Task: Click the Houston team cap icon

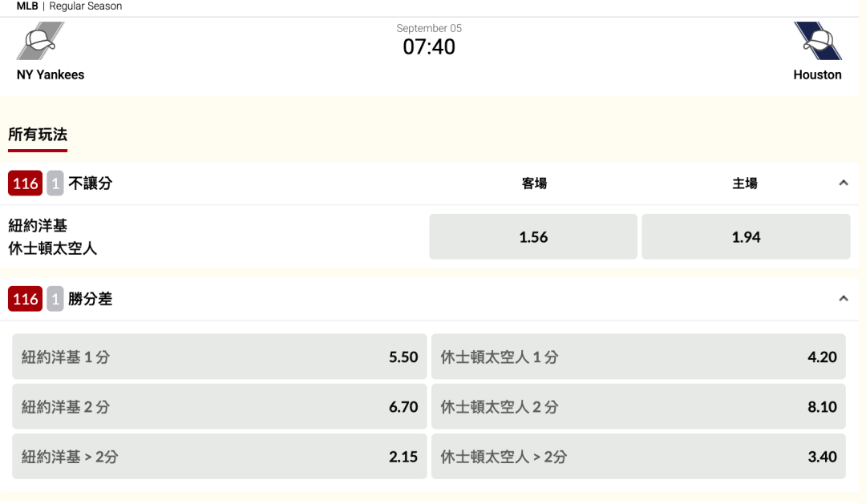Action: pyautogui.click(x=818, y=41)
